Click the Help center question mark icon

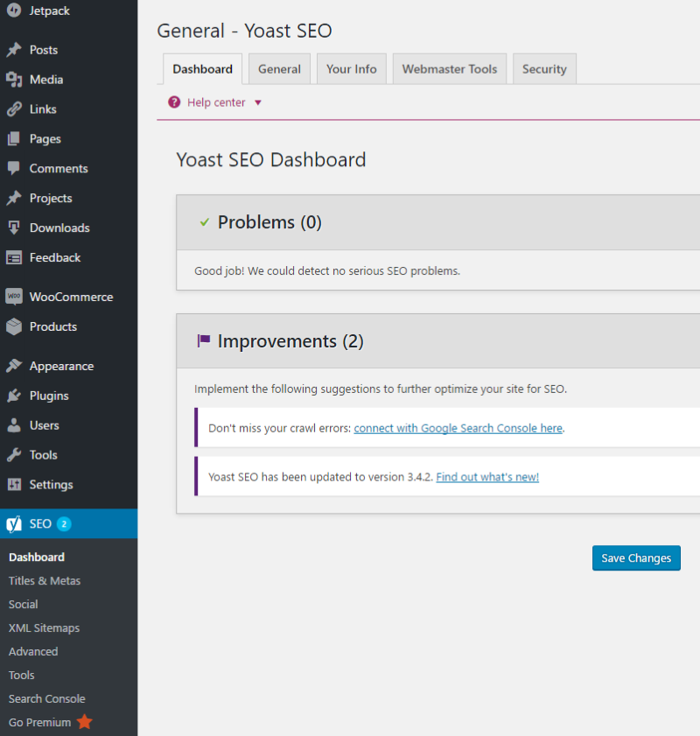coord(174,102)
